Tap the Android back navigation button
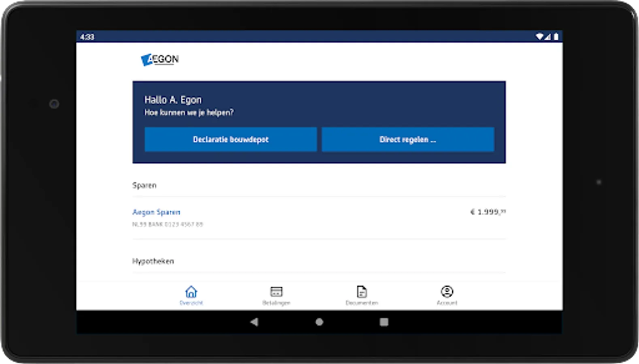This screenshot has height=364, width=639. pos(254,322)
